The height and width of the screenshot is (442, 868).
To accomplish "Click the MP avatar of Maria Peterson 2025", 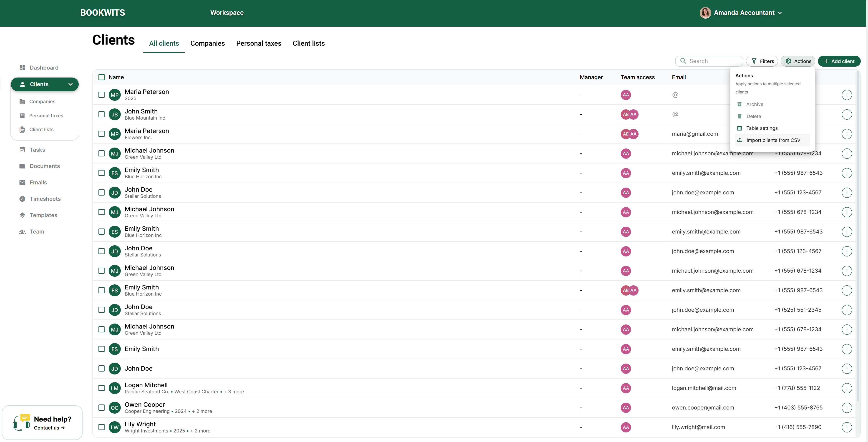I will point(115,95).
